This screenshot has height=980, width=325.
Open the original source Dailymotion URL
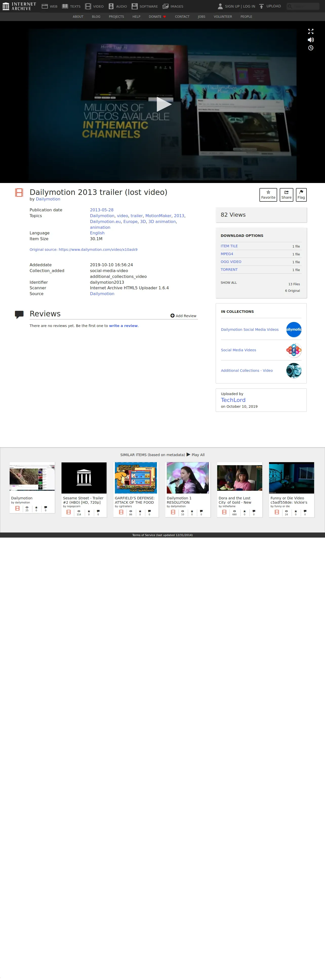click(83, 250)
